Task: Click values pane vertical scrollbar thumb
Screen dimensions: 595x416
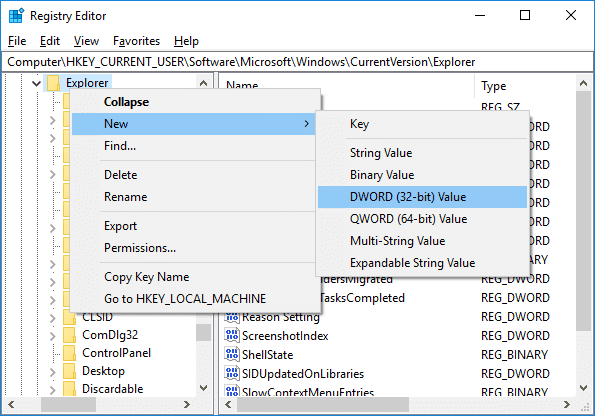Action: click(583, 211)
